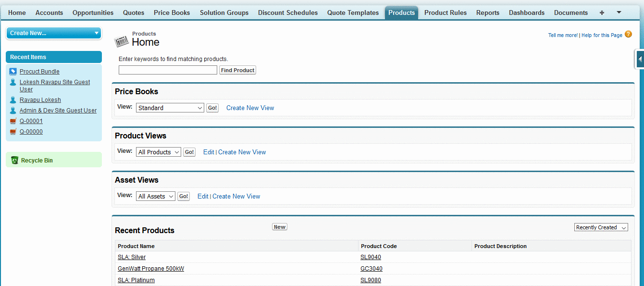This screenshot has width=644, height=286.
Task: Open the Create New dropdown menu
Action: point(54,33)
